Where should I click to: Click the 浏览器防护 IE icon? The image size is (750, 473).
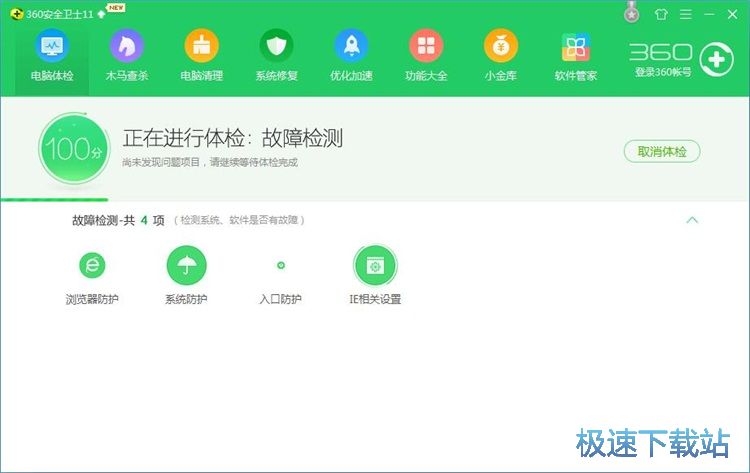tap(92, 265)
